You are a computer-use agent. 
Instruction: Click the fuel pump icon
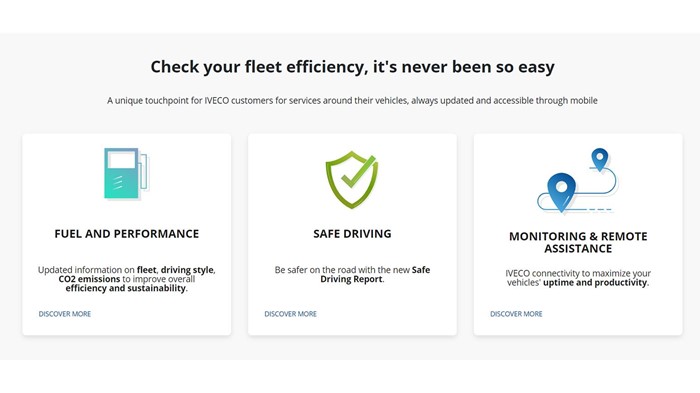[x=127, y=174]
